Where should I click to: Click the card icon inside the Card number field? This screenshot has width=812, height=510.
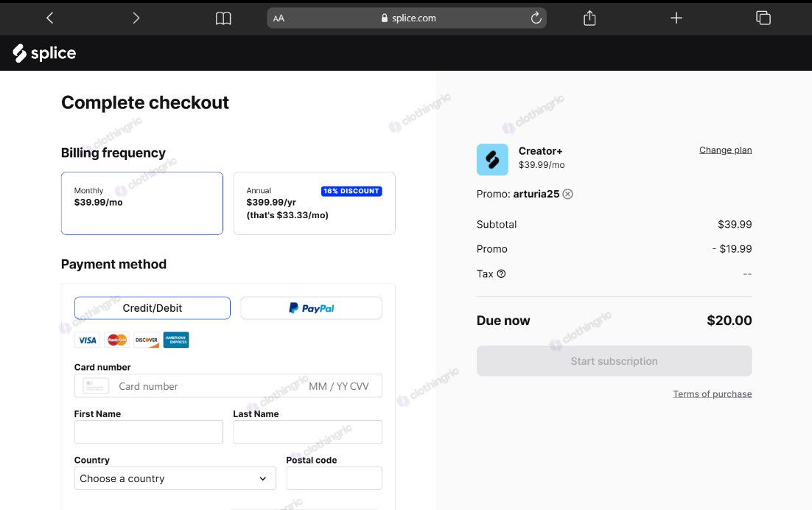(96, 385)
